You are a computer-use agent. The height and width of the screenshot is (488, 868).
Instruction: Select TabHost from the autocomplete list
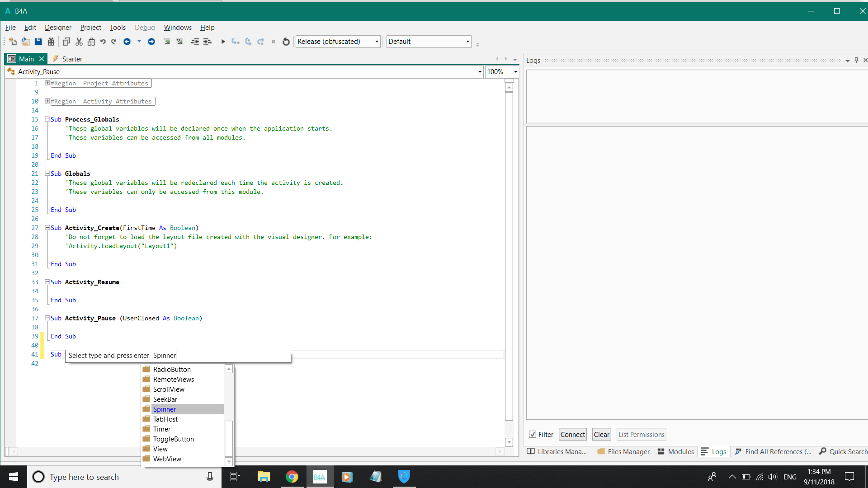point(165,419)
